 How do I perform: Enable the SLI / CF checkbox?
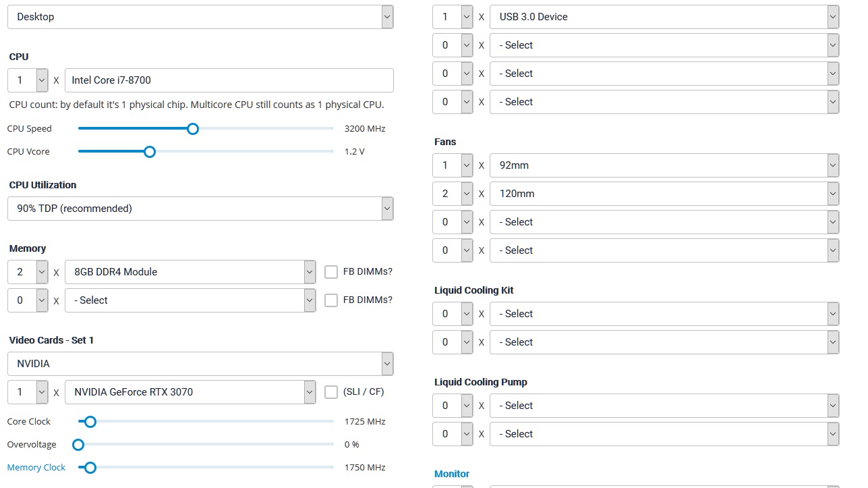point(331,392)
